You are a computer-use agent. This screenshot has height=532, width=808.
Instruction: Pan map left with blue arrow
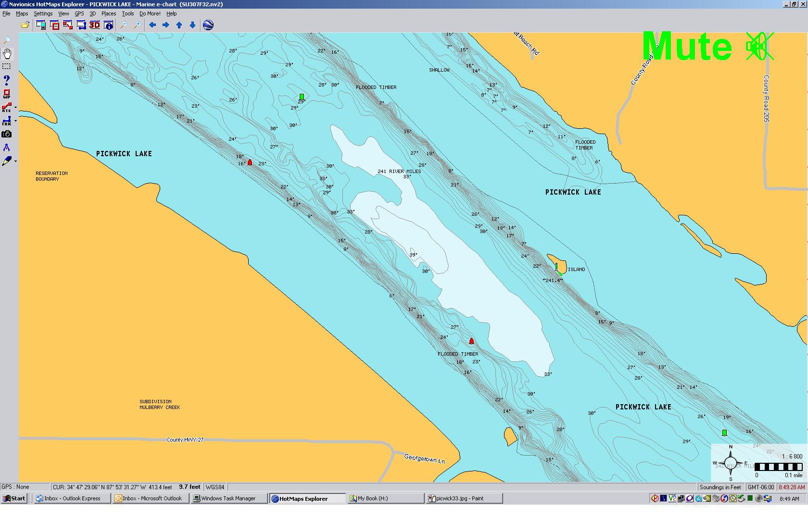pyautogui.click(x=152, y=25)
